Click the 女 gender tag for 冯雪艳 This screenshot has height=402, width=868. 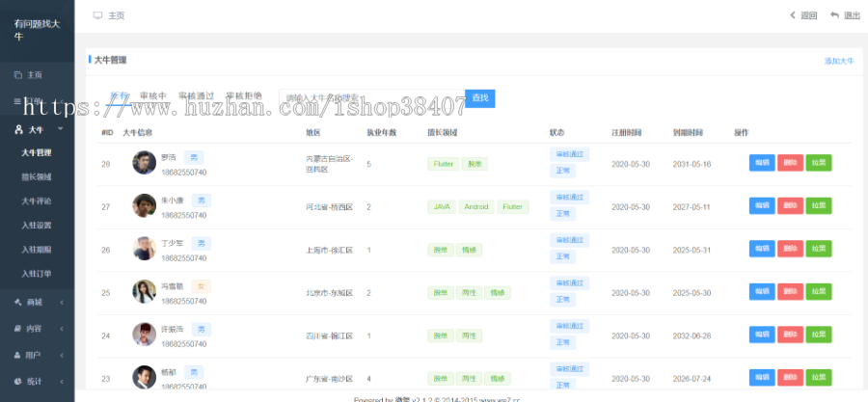pos(202,286)
